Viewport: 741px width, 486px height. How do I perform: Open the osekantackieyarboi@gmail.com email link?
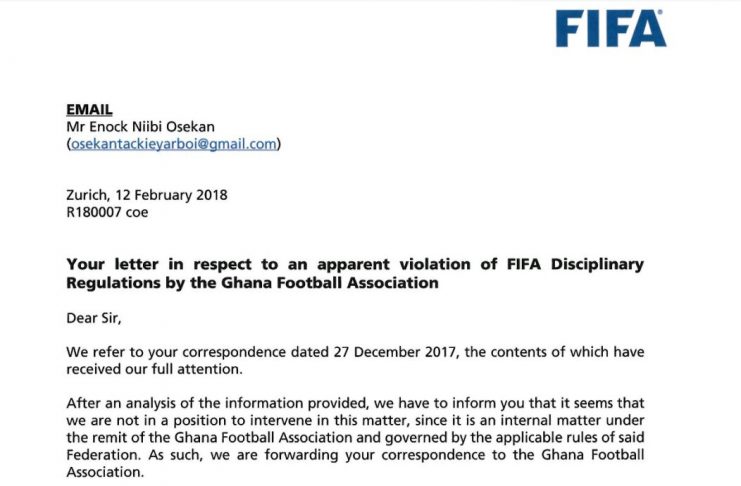coord(173,144)
